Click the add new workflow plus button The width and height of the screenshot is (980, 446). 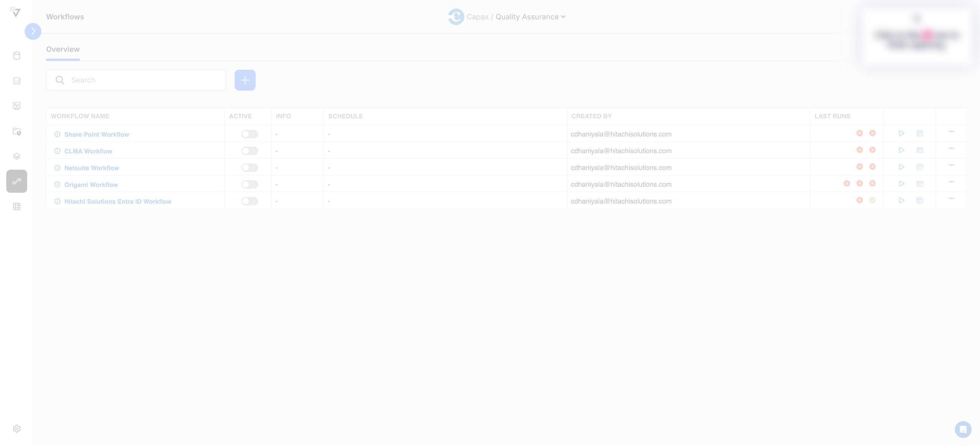pos(245,80)
